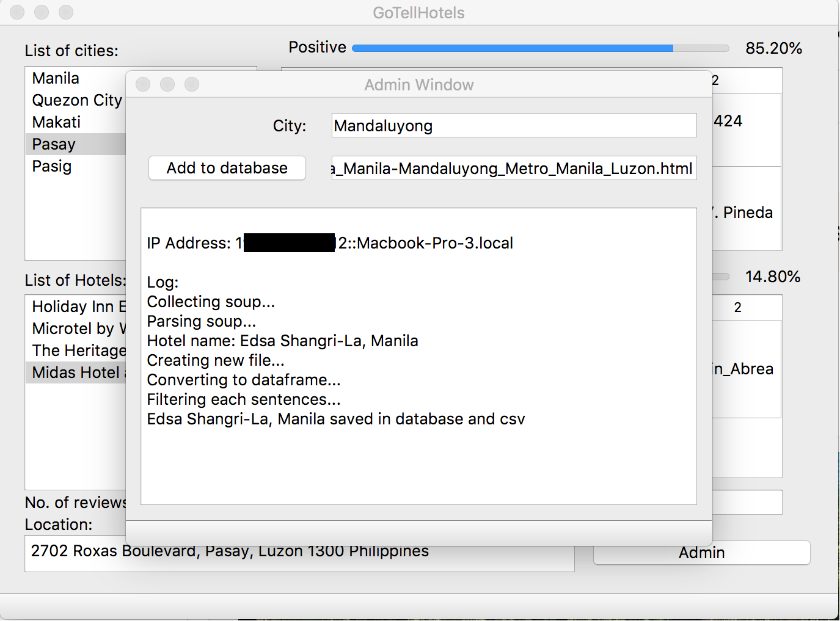This screenshot has height=621, width=840.
Task: Minimize the GoTellHotels main window
Action: coord(42,12)
